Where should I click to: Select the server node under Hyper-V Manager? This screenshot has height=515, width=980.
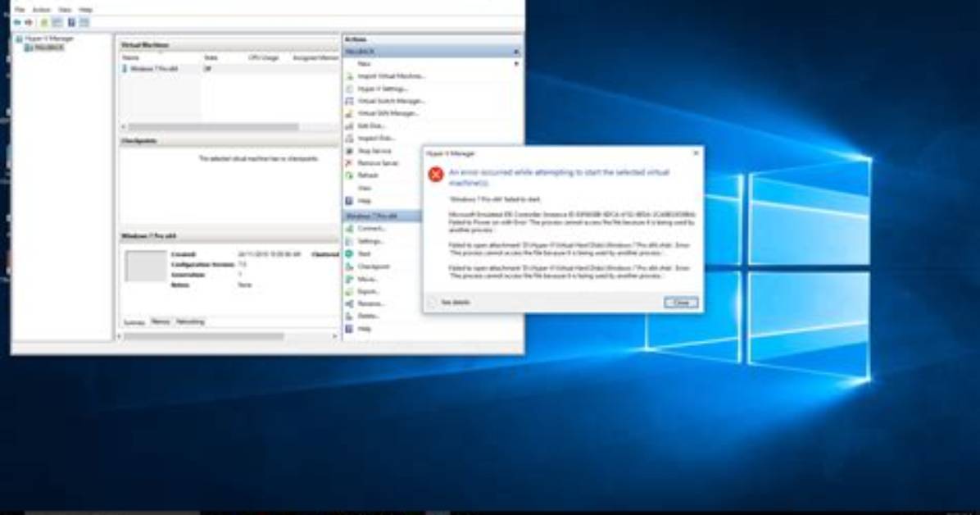pyautogui.click(x=48, y=48)
